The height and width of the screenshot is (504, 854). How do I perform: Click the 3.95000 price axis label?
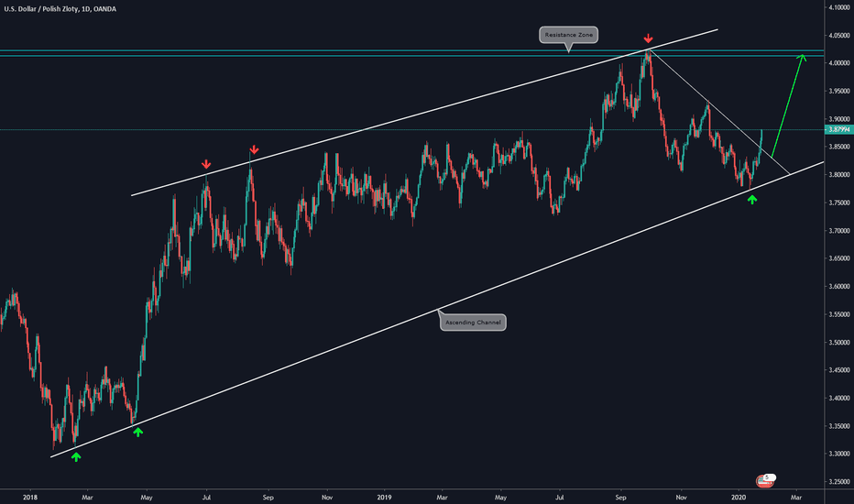839,91
